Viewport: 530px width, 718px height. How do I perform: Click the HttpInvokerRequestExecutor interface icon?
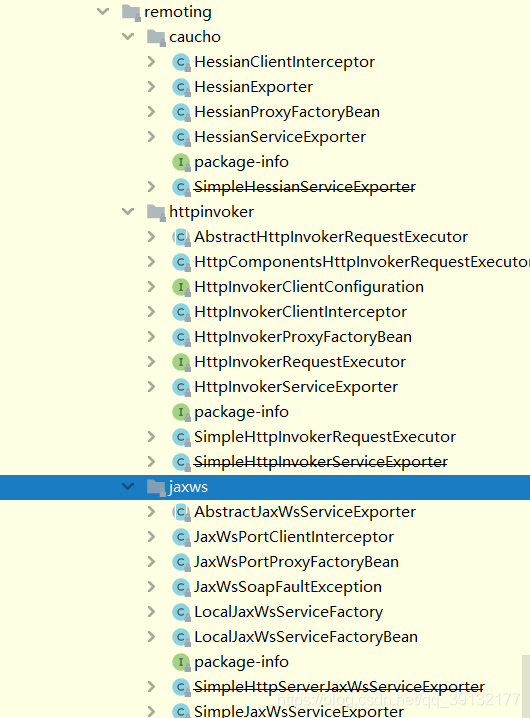pos(181,362)
